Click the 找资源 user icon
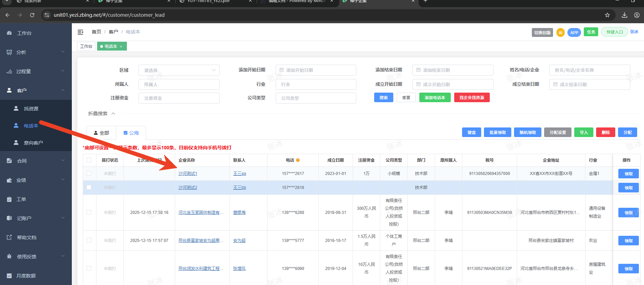The image size is (644, 285). (16, 108)
